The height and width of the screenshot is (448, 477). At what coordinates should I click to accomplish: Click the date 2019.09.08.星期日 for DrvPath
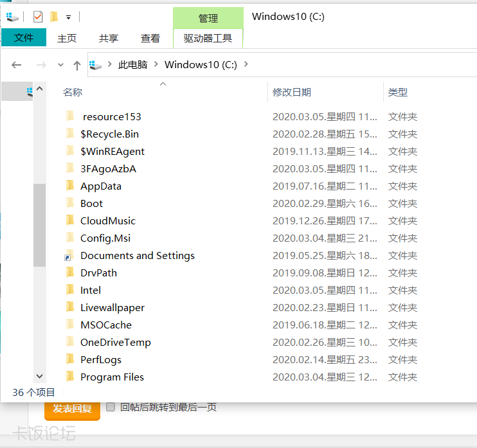325,273
